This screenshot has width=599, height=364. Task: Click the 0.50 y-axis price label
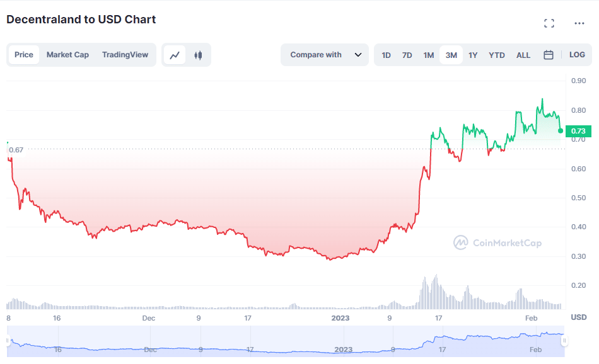click(578, 198)
